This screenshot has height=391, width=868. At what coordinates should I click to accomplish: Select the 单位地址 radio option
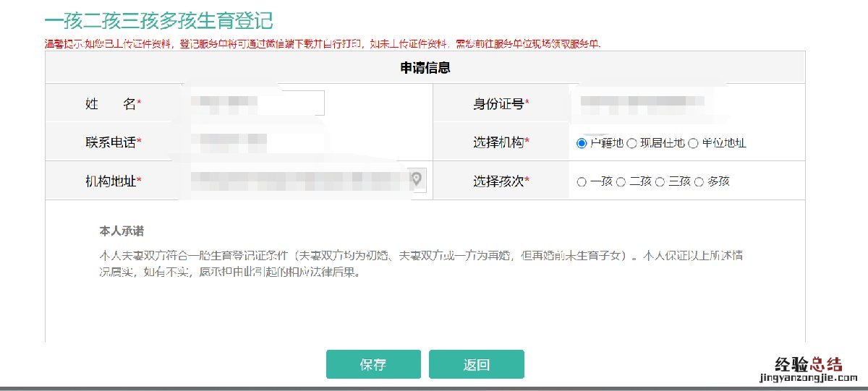(x=693, y=143)
